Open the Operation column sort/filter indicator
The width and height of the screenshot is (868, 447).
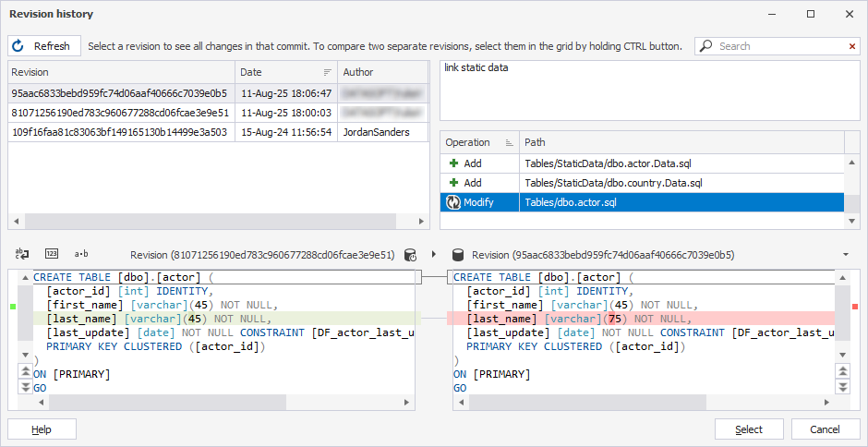pos(509,143)
